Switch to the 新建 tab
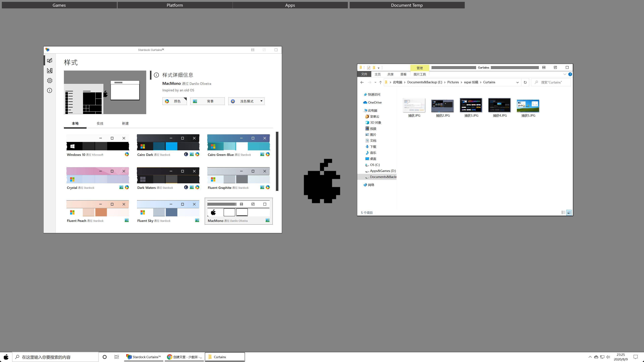 (125, 123)
